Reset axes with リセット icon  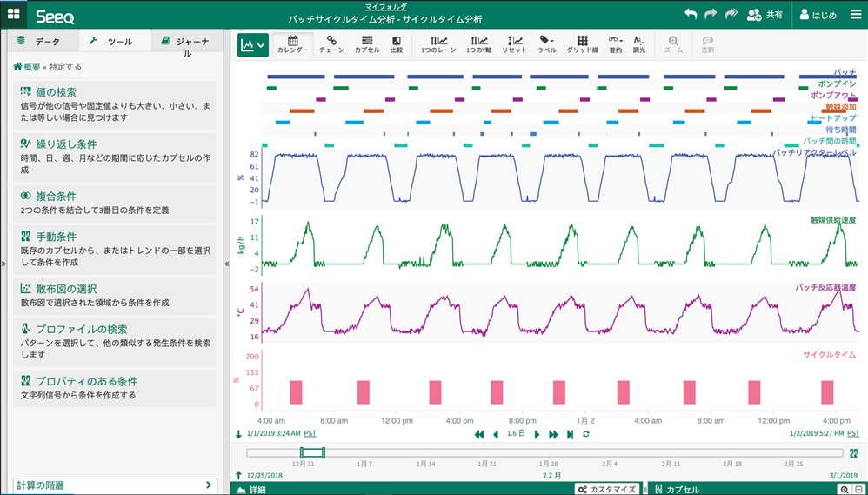point(514,44)
